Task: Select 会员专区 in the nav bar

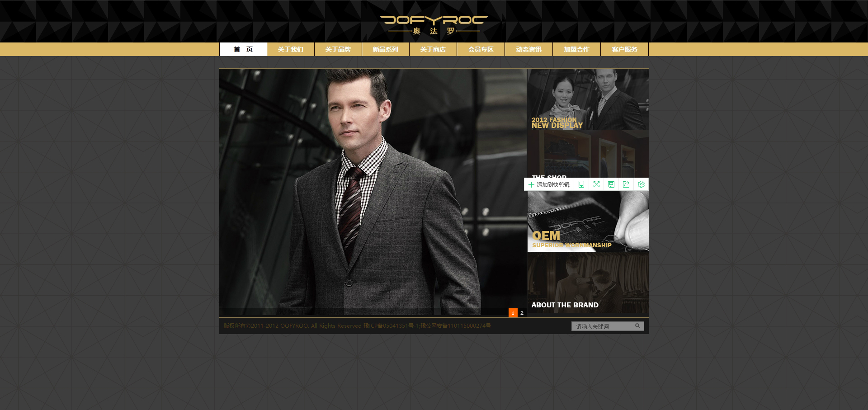Action: 481,49
